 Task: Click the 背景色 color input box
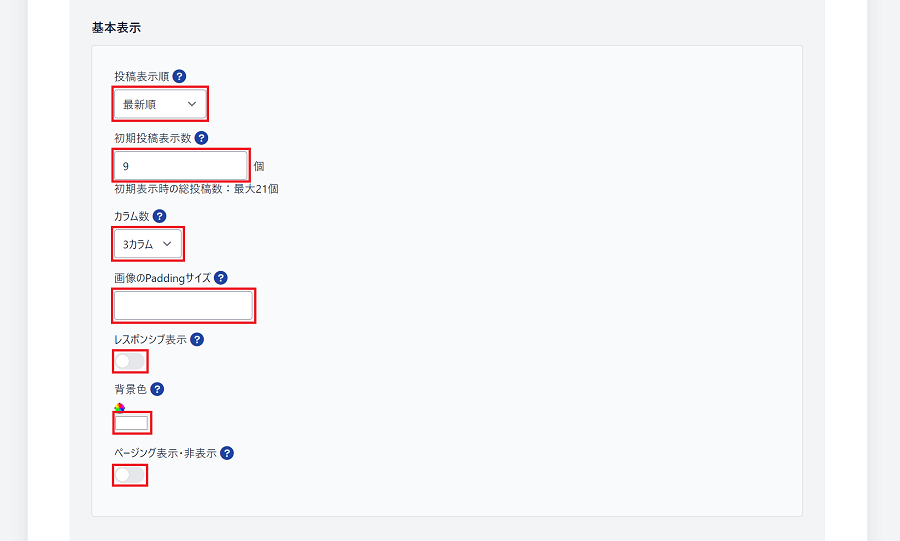tap(131, 423)
